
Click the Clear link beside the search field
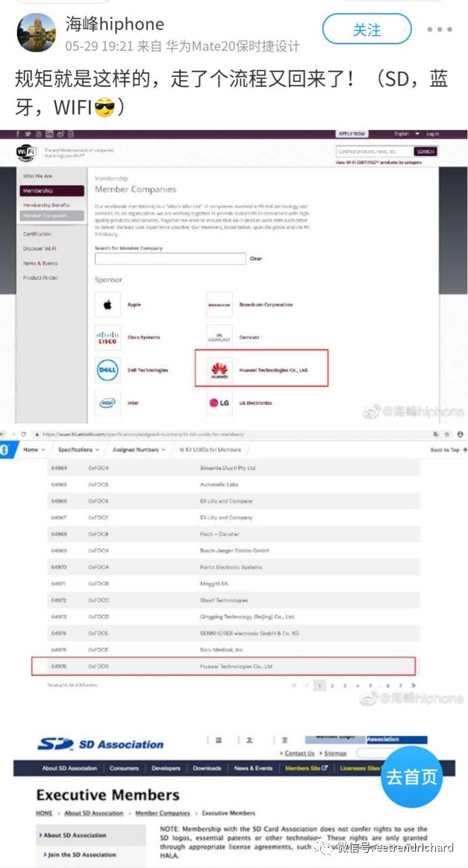pyautogui.click(x=256, y=258)
